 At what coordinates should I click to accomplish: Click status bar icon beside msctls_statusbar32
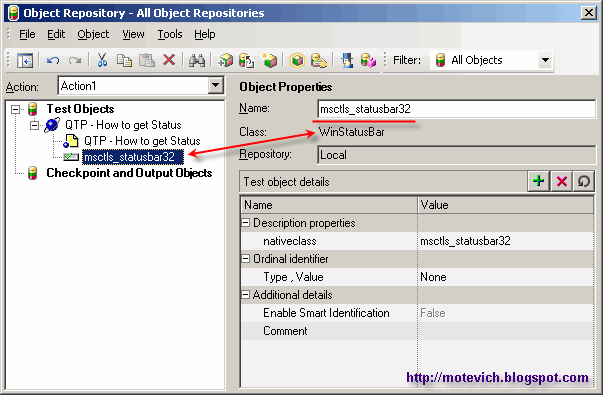71,157
